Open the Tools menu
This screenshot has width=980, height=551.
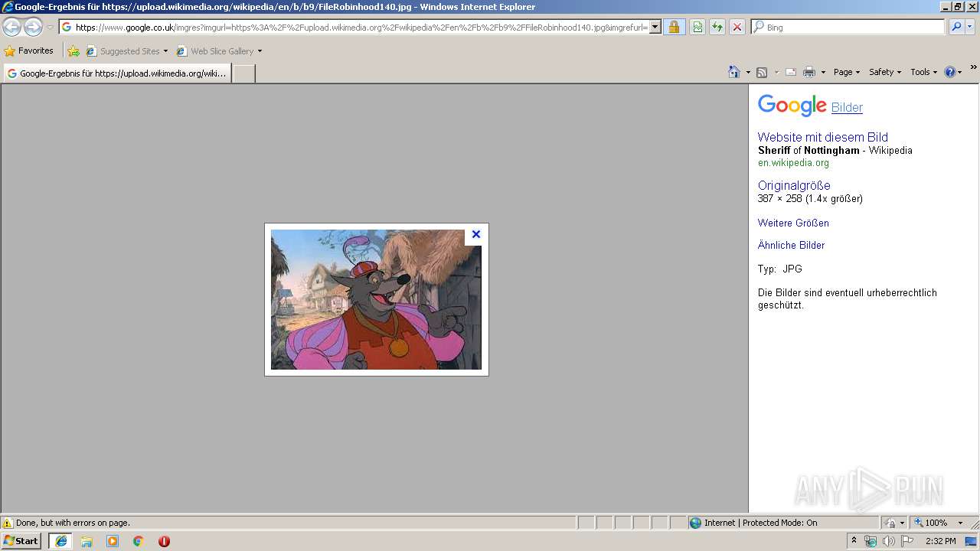pos(923,72)
